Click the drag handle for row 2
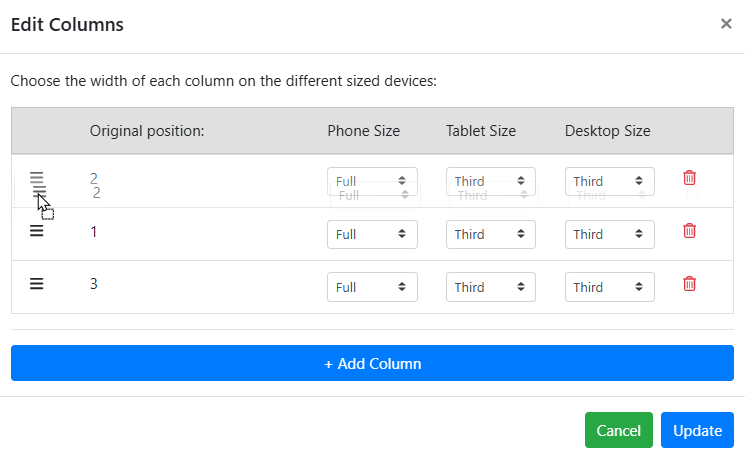This screenshot has height=458, width=745. [x=37, y=178]
